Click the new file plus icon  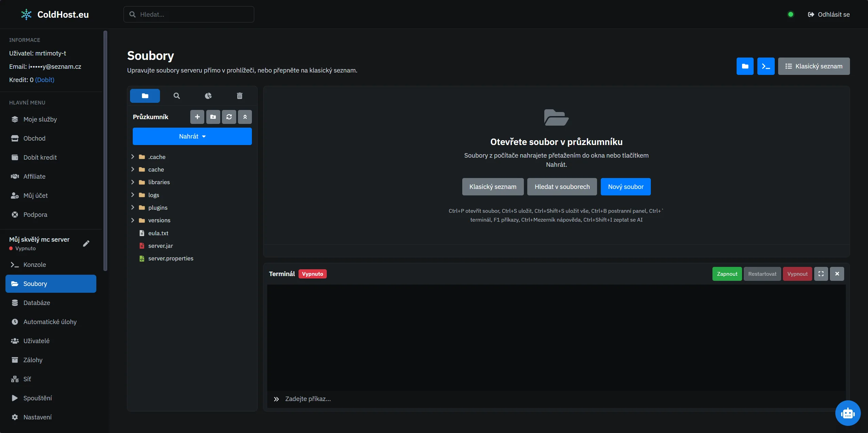pyautogui.click(x=197, y=117)
